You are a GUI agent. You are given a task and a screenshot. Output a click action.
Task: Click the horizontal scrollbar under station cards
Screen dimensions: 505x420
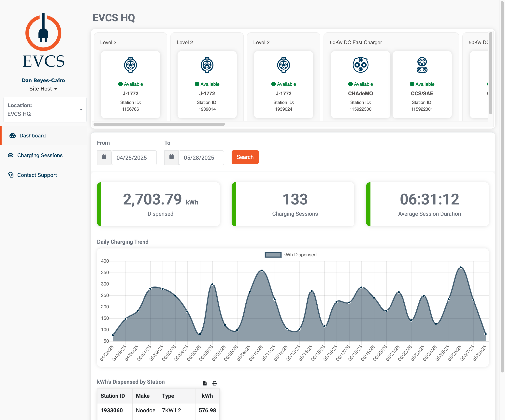click(x=159, y=124)
